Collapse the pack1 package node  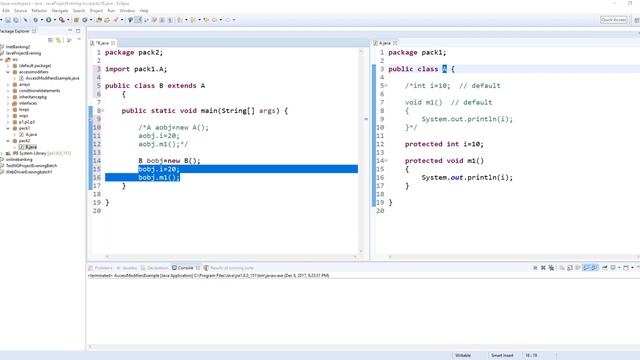coord(8,128)
